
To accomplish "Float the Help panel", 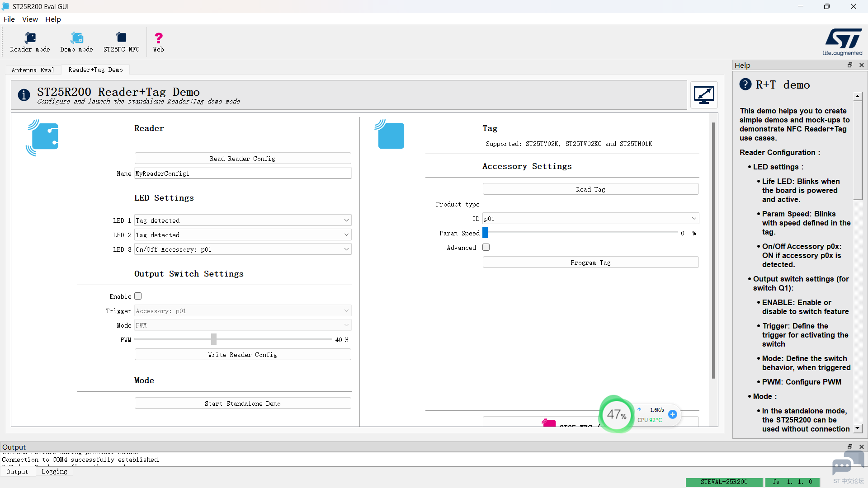I will [850, 65].
